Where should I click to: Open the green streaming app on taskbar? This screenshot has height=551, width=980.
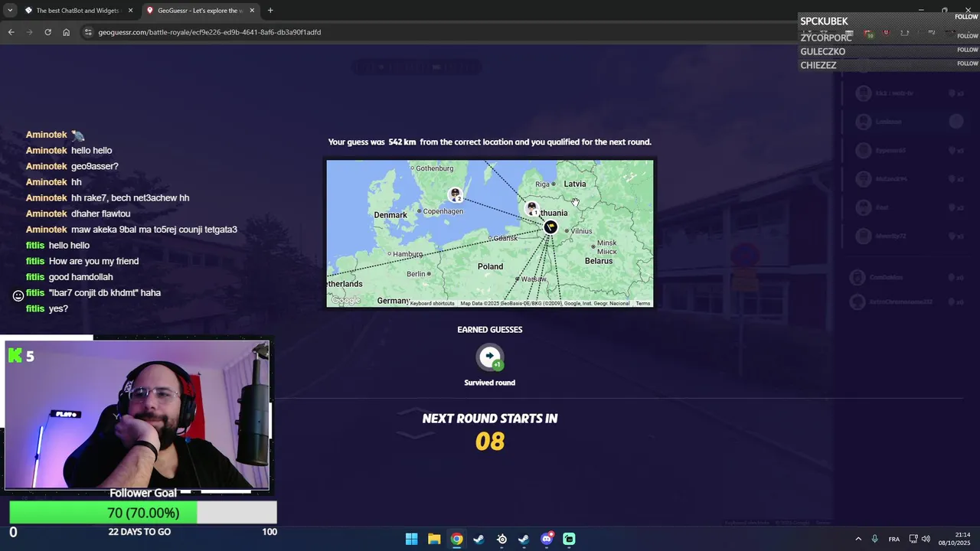[x=569, y=539]
